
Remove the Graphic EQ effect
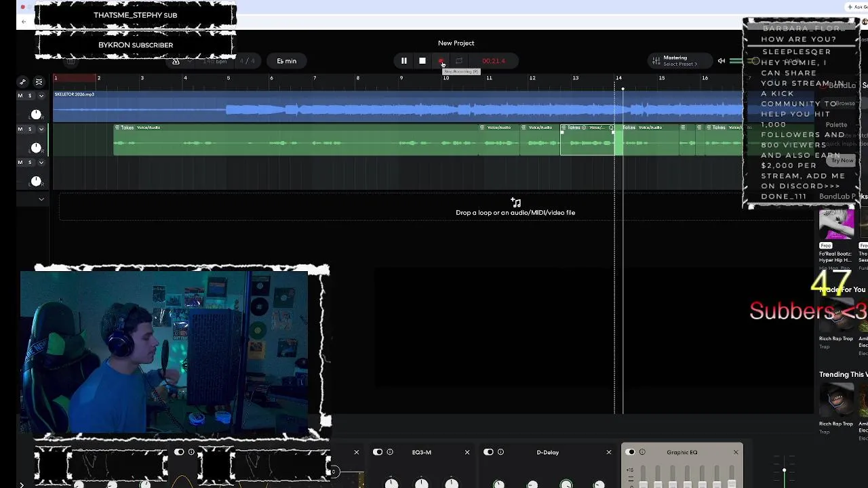pos(736,452)
